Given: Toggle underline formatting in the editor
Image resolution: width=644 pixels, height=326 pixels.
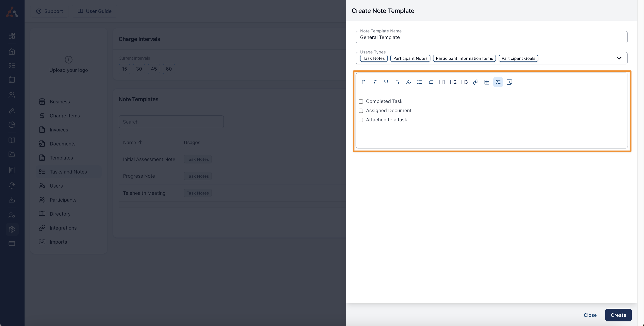Looking at the screenshot, I should (x=386, y=82).
